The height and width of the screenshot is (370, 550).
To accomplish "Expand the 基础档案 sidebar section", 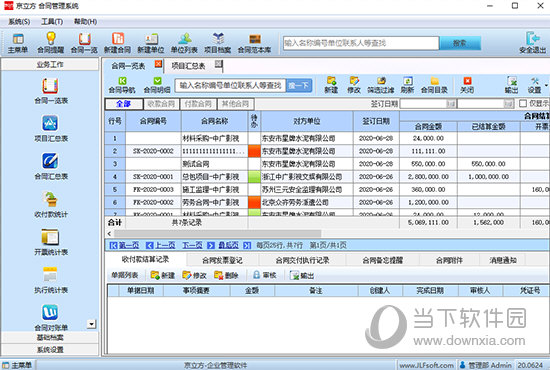I will click(50, 337).
